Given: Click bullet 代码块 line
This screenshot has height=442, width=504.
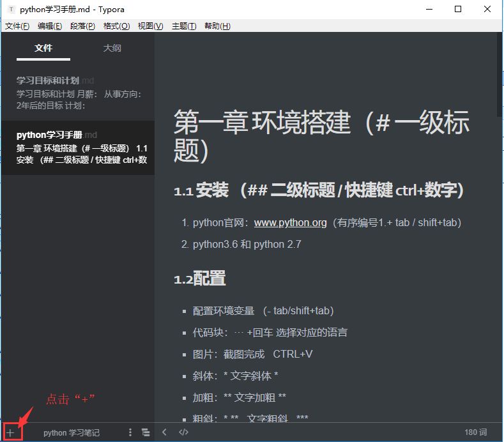Looking at the screenshot, I should (x=270, y=332).
